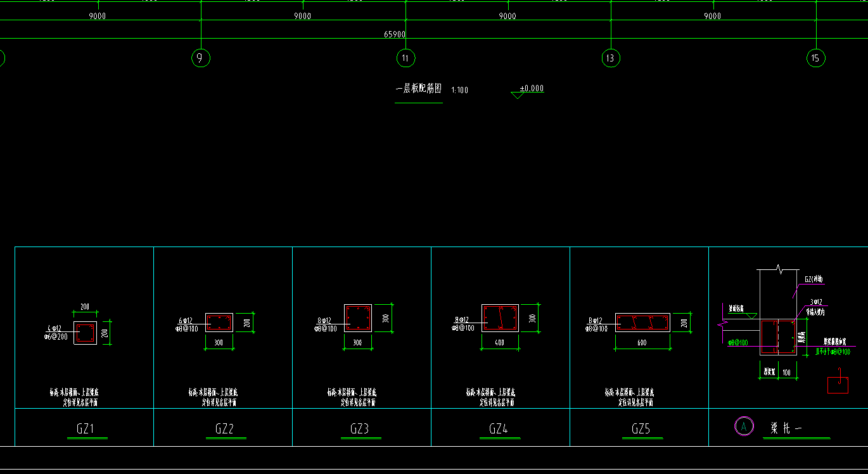868x474 pixels.
Task: Select the GZ2 title label
Action: pyautogui.click(x=224, y=429)
